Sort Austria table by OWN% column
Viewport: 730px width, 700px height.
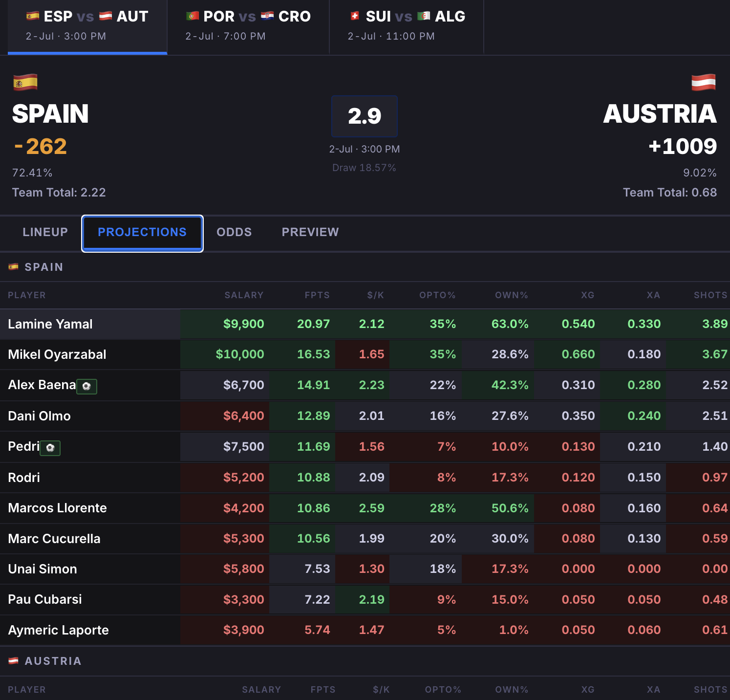pyautogui.click(x=512, y=690)
